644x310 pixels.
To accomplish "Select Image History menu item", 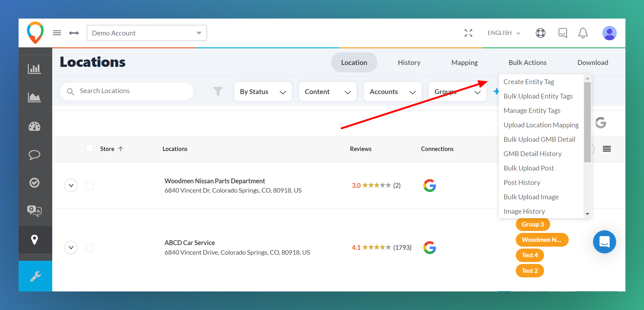I will click(x=541, y=211).
